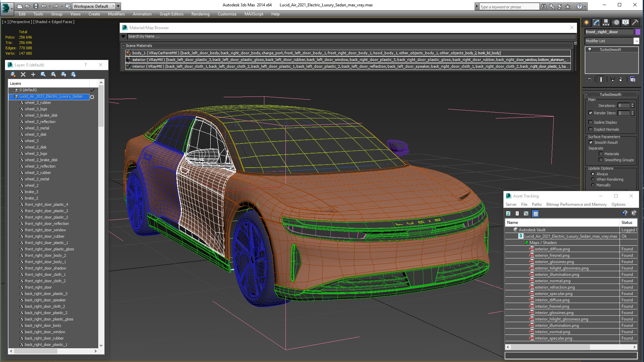The height and width of the screenshot is (362, 644).
Task: Click Make Unique icon in modifier stack
Action: click(x=613, y=79)
